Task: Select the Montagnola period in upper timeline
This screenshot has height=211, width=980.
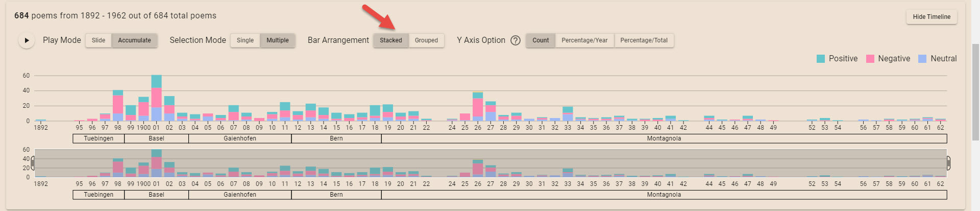Action: (x=664, y=138)
